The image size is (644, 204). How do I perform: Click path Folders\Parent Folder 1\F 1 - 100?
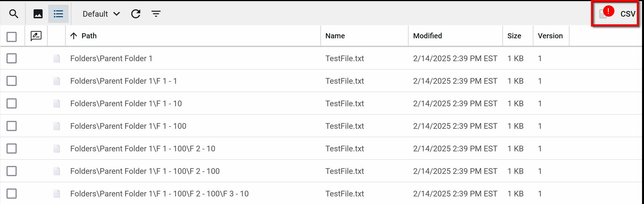128,126
